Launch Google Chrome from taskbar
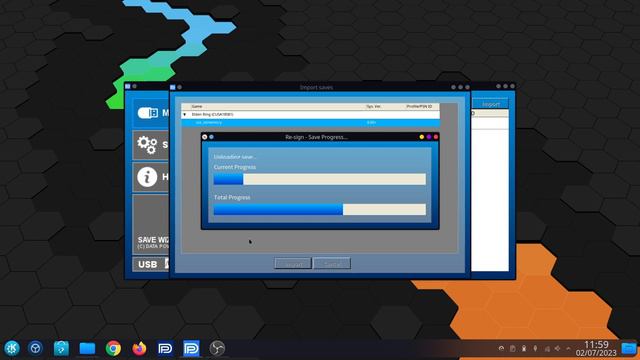The height and width of the screenshot is (360, 640). click(113, 348)
